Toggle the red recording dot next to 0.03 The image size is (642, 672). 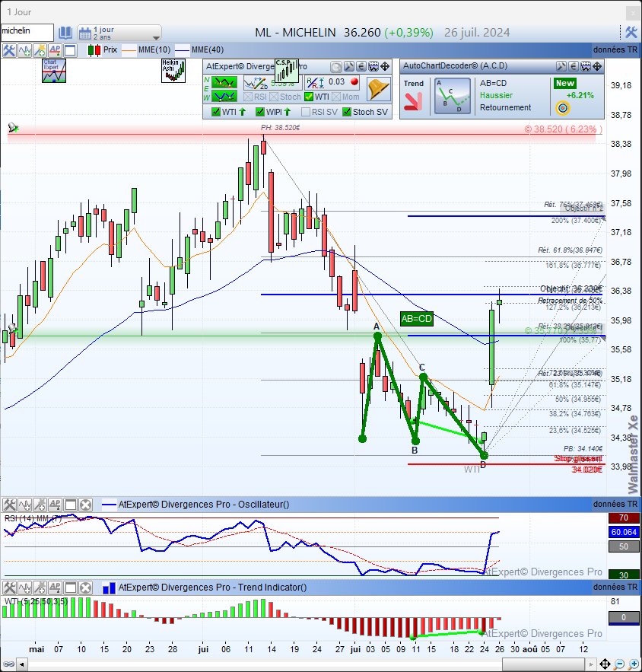(354, 82)
